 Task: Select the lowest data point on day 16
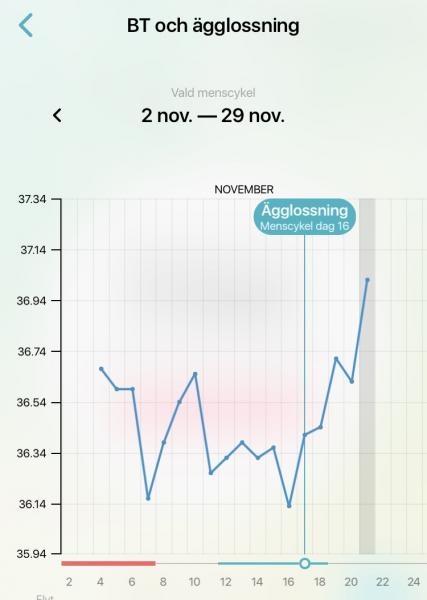(x=289, y=506)
